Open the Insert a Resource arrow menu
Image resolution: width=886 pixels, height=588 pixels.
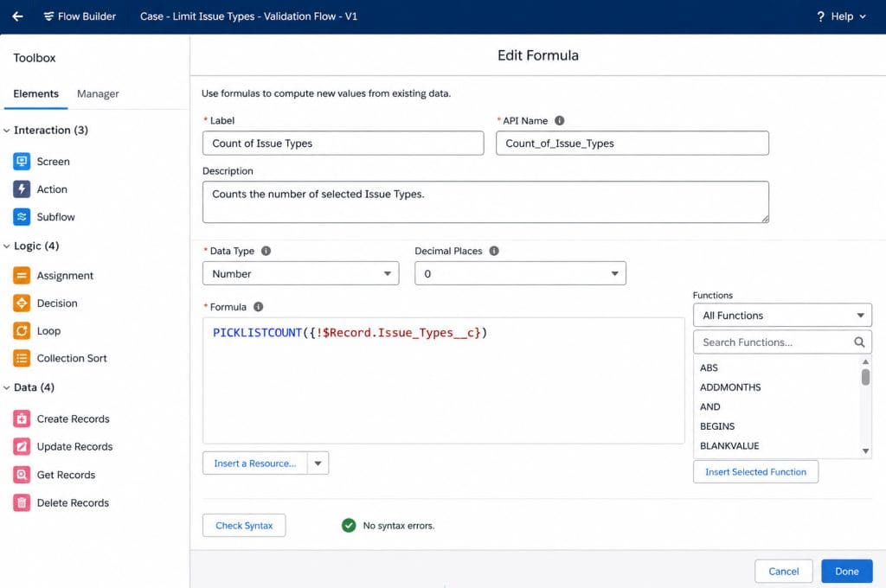click(318, 463)
